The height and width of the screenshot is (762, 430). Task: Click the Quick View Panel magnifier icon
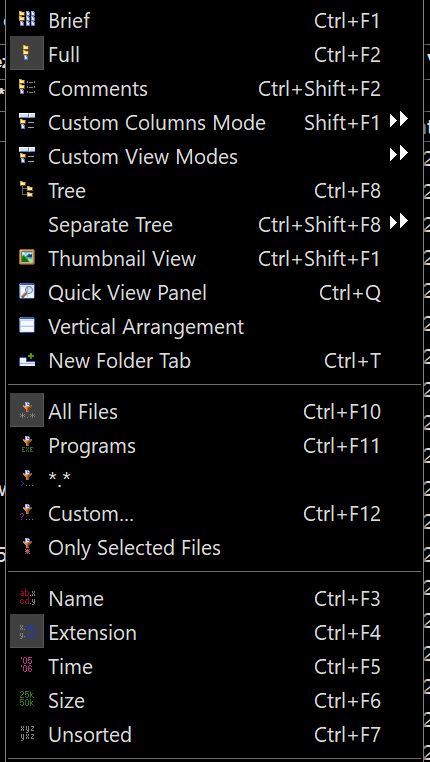[x=27, y=292]
